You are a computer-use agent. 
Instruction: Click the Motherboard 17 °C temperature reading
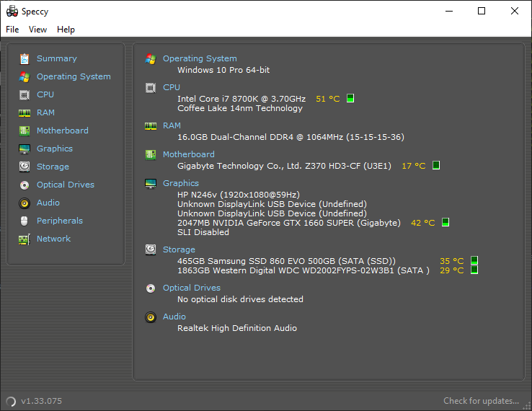point(414,166)
